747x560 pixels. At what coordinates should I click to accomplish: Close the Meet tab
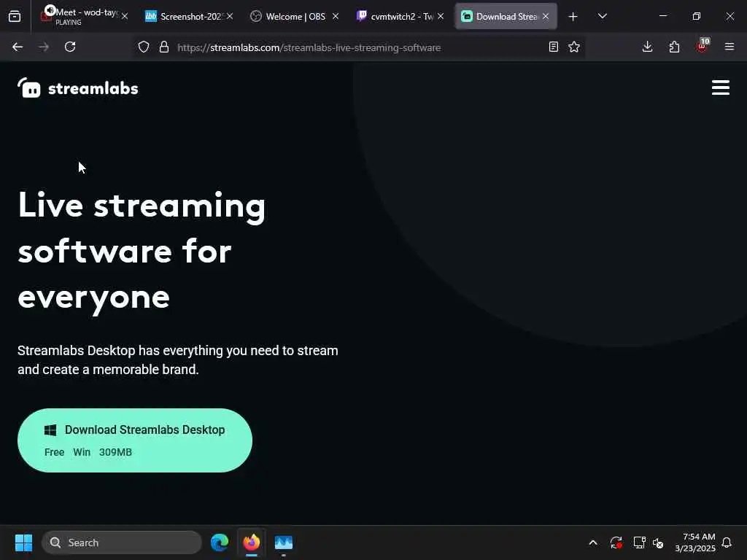[x=125, y=16]
